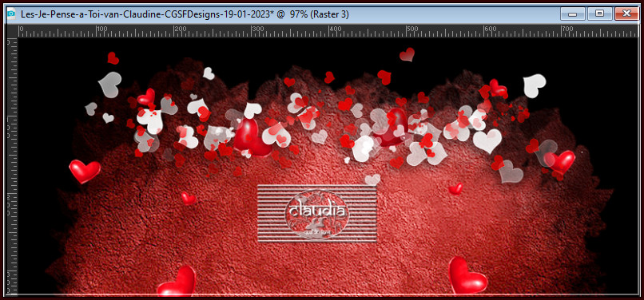
Task: Click the white heart at upper right
Action: [534, 85]
